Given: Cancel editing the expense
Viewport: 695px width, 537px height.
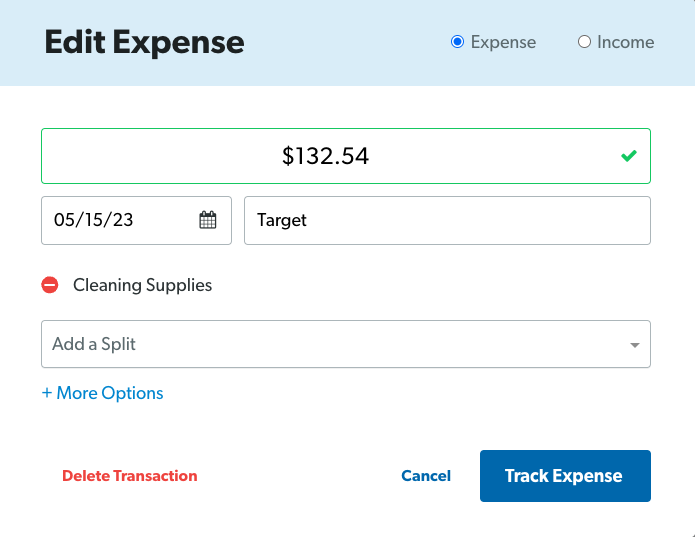Looking at the screenshot, I should tap(426, 476).
